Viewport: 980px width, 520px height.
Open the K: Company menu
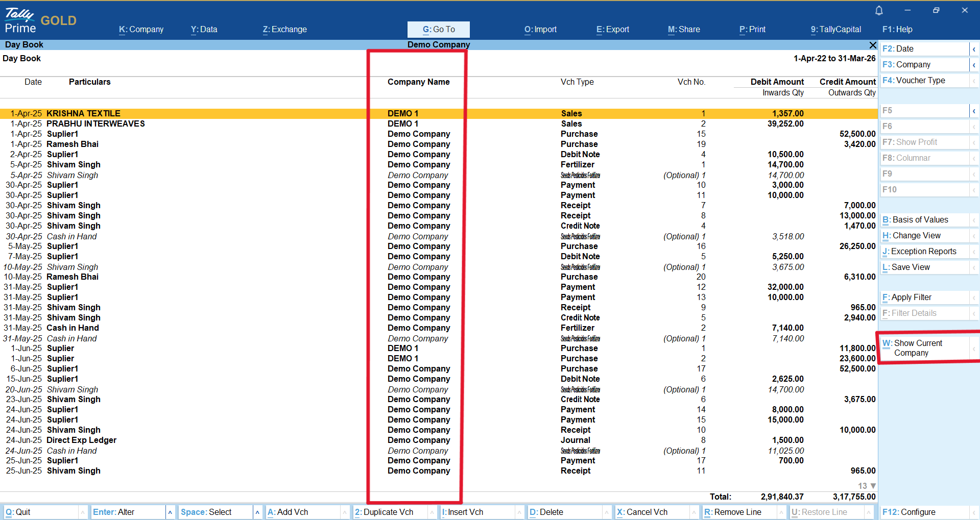point(141,30)
